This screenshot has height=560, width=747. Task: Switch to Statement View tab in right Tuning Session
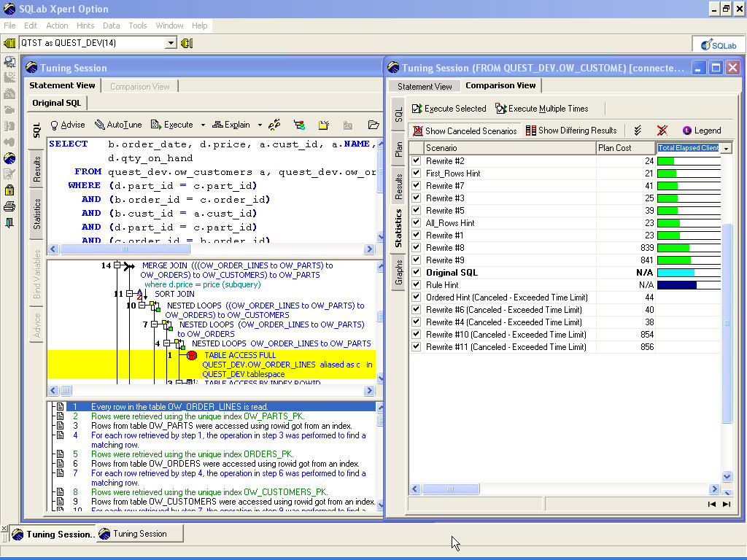[425, 87]
